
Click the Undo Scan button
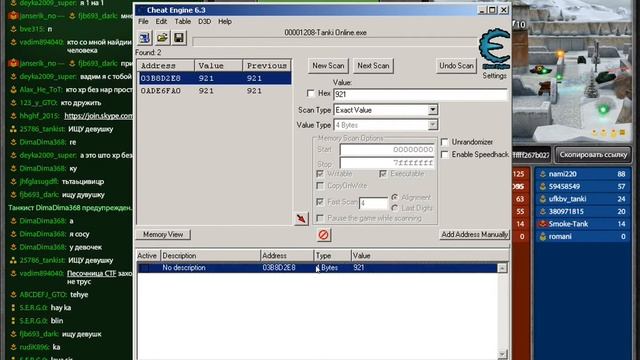point(456,66)
